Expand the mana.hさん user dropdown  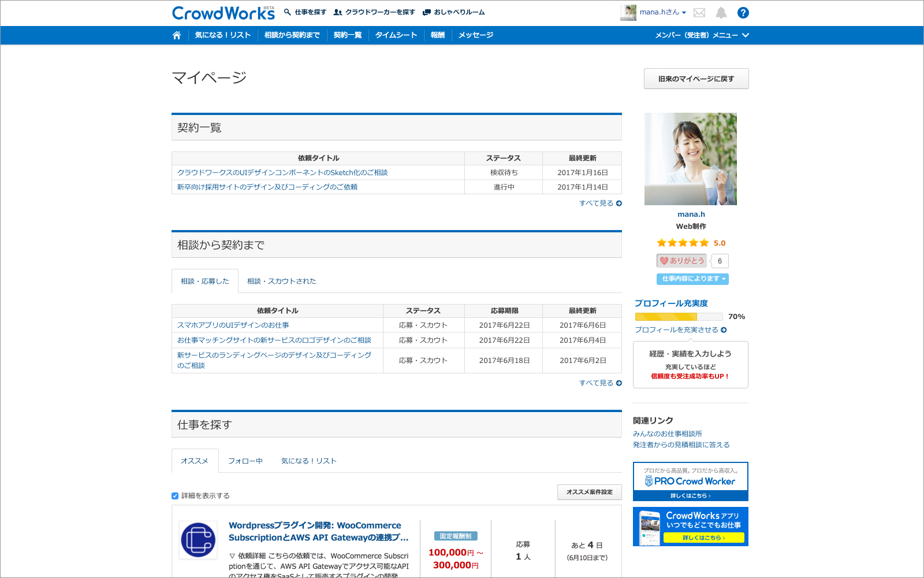point(662,12)
